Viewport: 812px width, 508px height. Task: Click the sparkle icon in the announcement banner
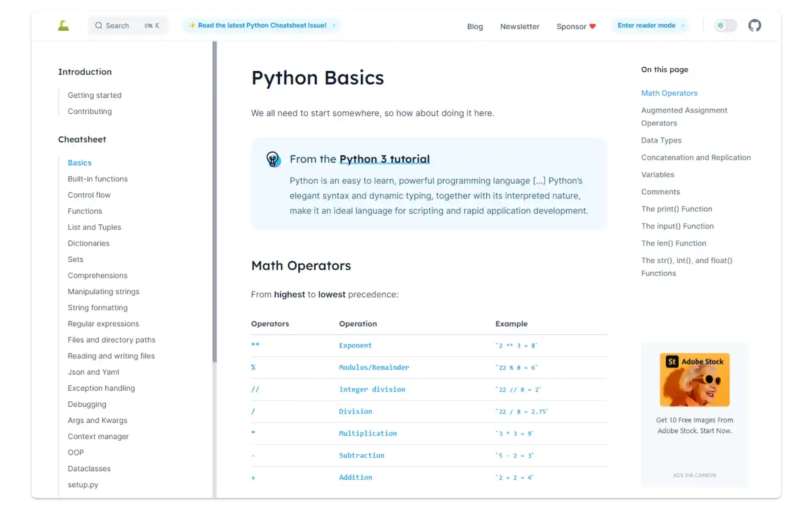coord(192,25)
